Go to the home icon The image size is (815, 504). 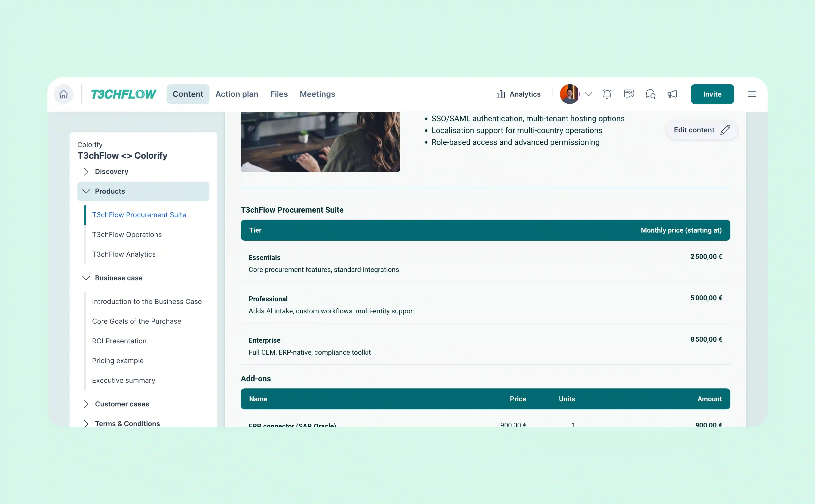[63, 94]
